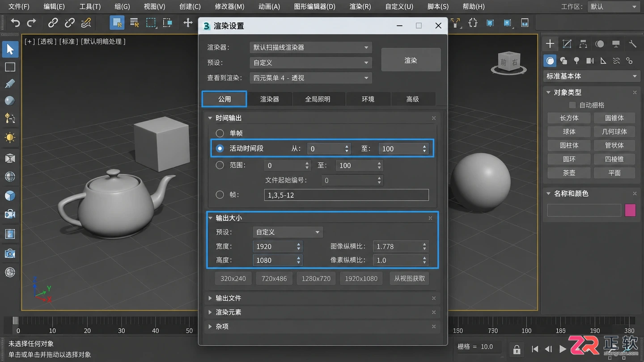
Task: Open the Utilities wrench tab
Action: 632,44
